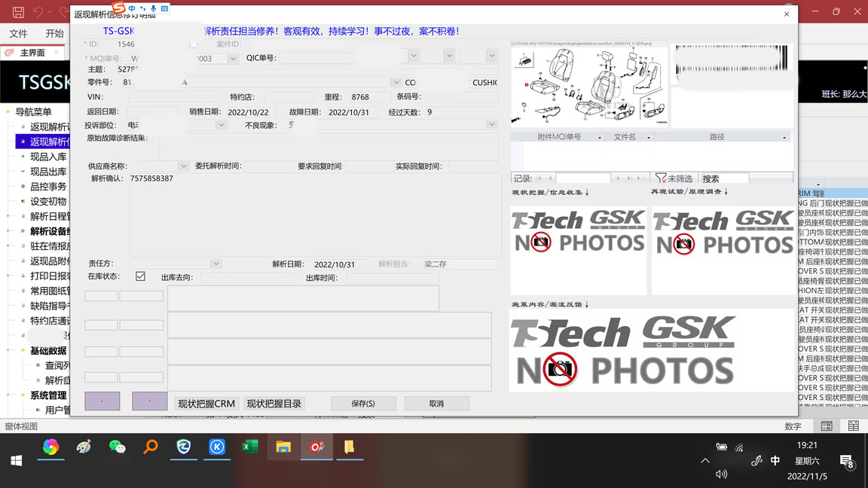Show hidden tray icons chevron
The height and width of the screenshot is (488, 868).
704,460
